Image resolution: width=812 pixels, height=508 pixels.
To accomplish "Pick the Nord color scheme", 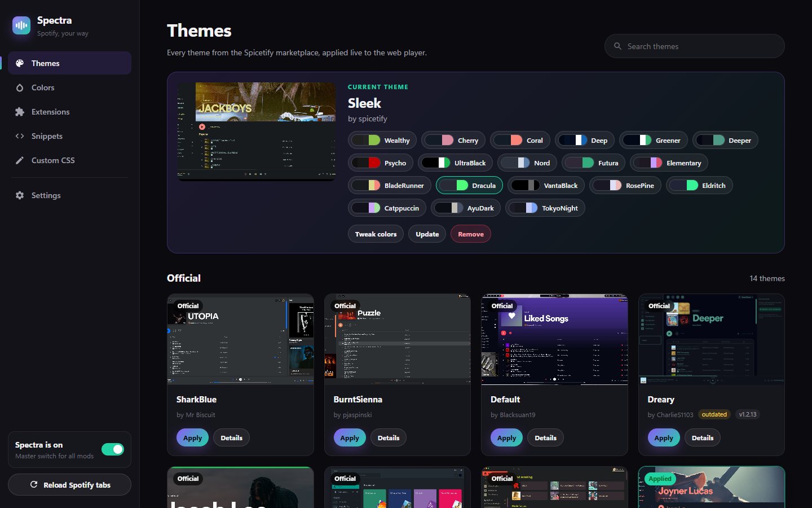I will tap(527, 163).
